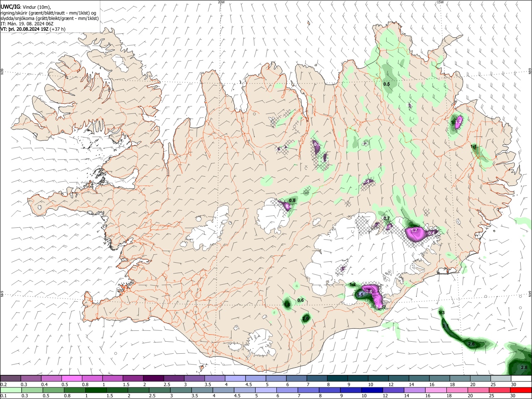Click the UWC/IG title text
Screen dimensions: 532x399
click(x=10, y=6)
